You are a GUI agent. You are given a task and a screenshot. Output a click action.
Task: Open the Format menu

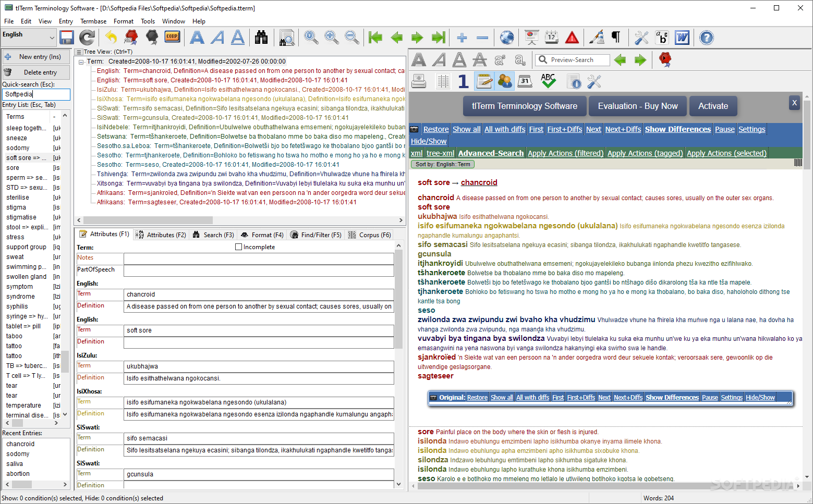coord(124,21)
